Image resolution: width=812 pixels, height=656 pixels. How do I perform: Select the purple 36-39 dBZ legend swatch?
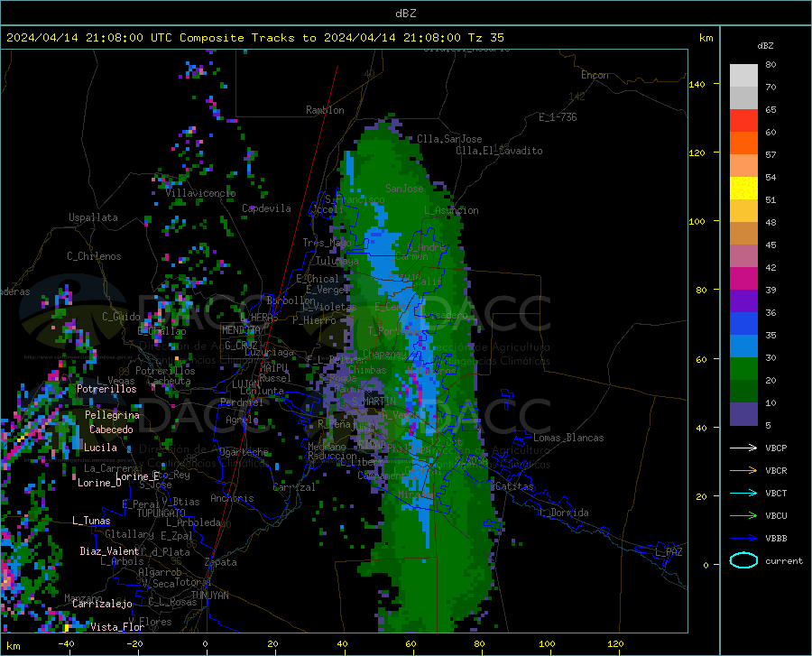pos(743,301)
